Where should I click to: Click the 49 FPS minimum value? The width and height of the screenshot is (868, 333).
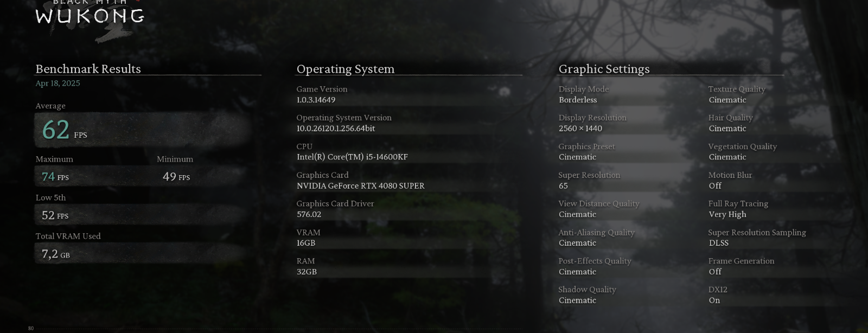[176, 177]
